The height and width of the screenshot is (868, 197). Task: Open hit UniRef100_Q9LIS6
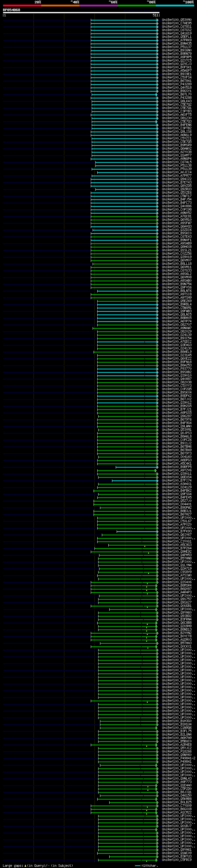176,131
